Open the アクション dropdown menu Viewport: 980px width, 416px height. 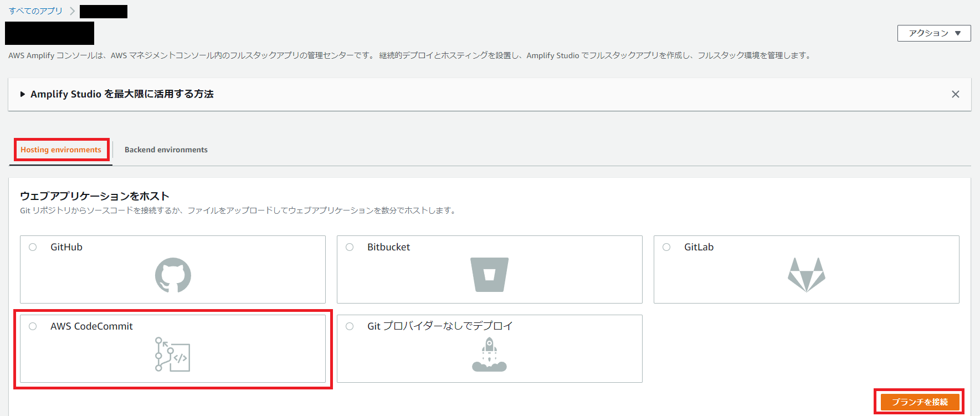(934, 33)
